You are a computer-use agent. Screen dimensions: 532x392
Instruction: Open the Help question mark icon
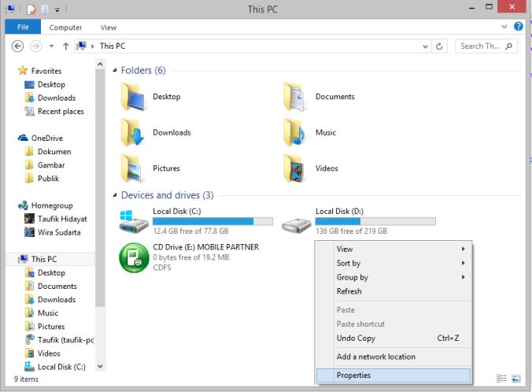click(x=518, y=26)
